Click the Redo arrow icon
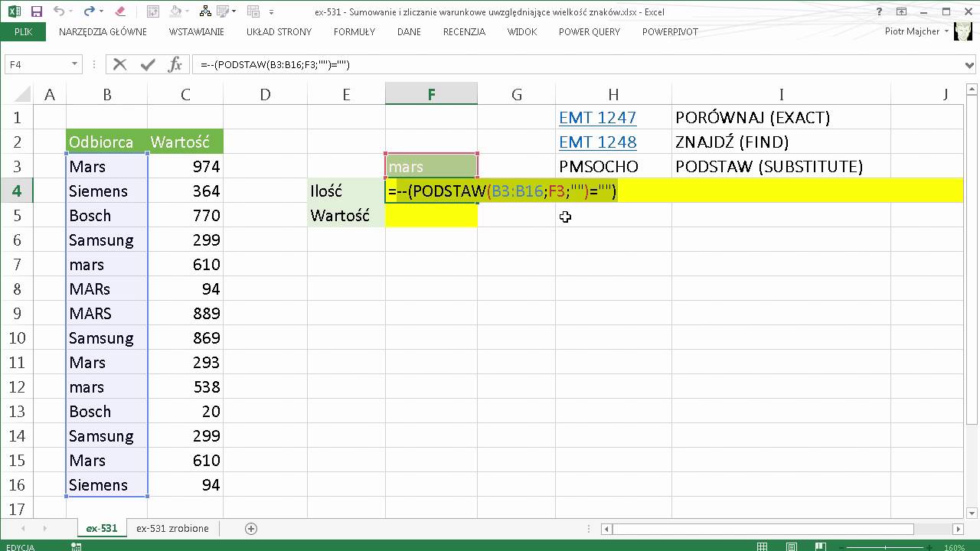 coord(89,11)
